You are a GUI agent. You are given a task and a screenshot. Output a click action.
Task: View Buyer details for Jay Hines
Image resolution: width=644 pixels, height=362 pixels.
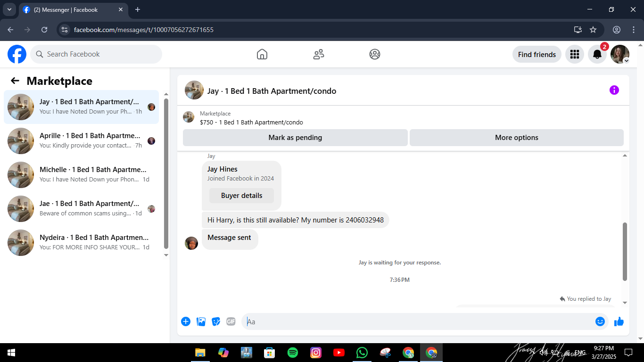tap(241, 196)
